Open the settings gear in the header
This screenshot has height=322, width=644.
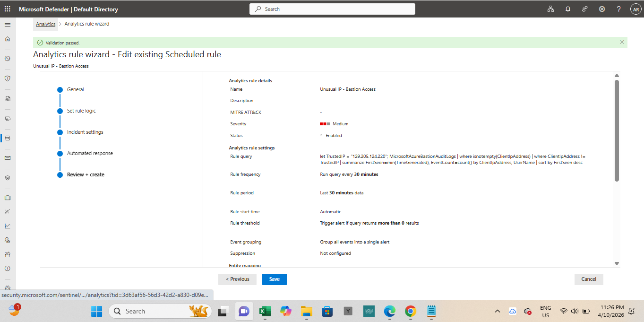click(602, 9)
